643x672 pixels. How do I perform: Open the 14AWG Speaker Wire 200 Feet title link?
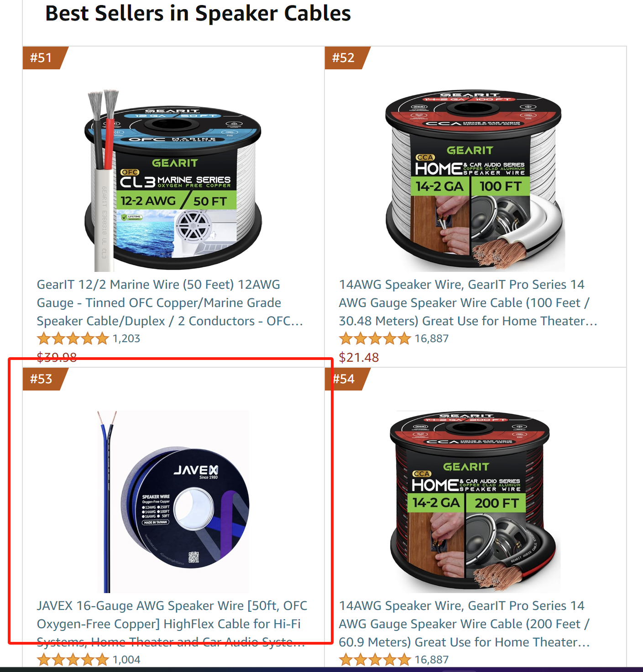point(465,624)
